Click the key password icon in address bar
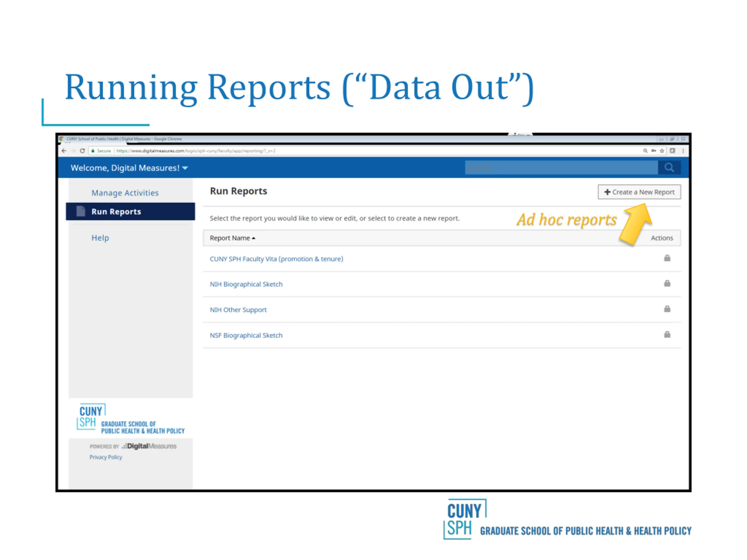The height and width of the screenshot is (560, 747). tap(654, 151)
